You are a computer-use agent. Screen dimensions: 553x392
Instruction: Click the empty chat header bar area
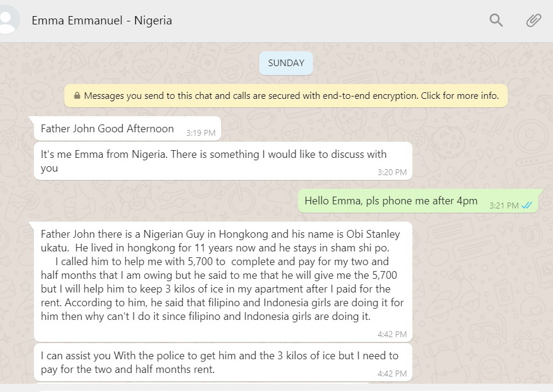point(328,20)
